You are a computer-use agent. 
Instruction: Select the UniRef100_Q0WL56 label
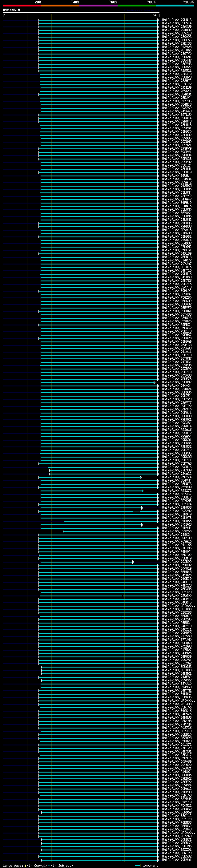coord(177,40)
